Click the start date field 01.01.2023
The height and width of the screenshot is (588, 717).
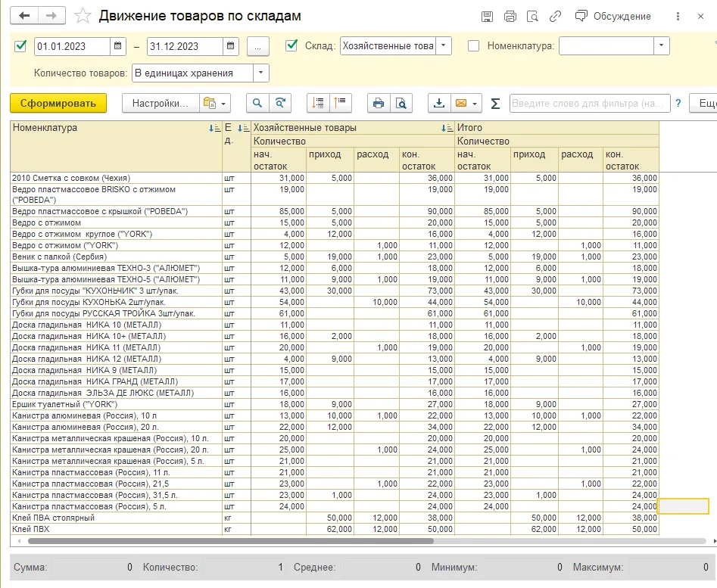[x=72, y=46]
